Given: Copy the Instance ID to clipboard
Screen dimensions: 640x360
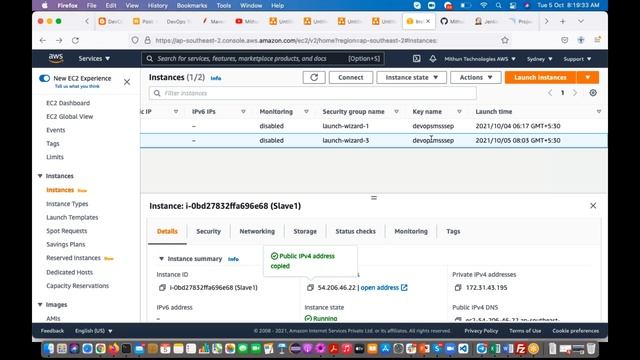Looking at the screenshot, I should (x=162, y=288).
